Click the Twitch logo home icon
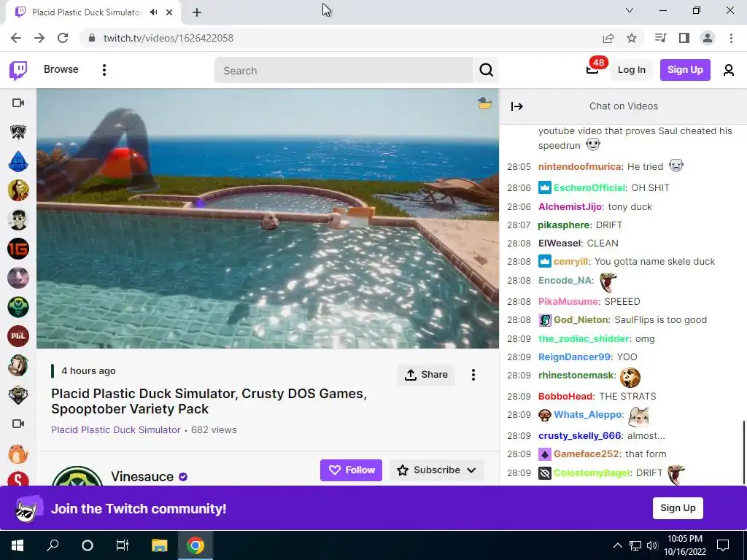Image resolution: width=747 pixels, height=560 pixels. pyautogui.click(x=18, y=71)
